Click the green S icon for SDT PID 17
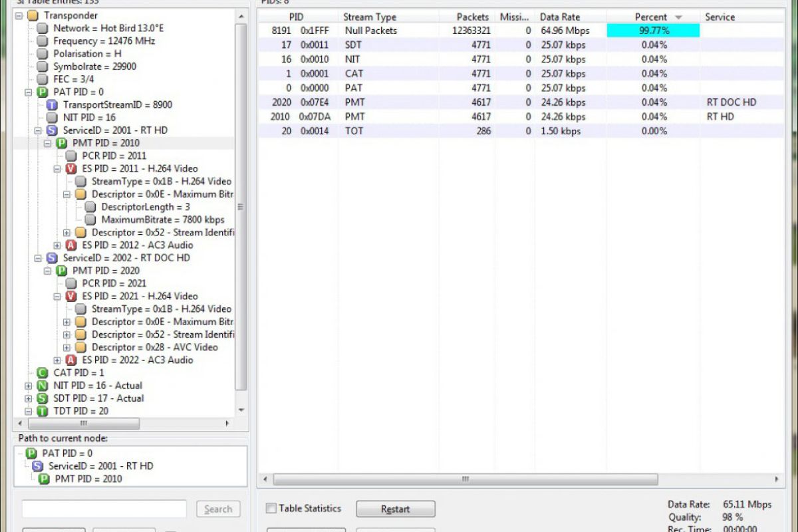The width and height of the screenshot is (798, 532). 43,398
